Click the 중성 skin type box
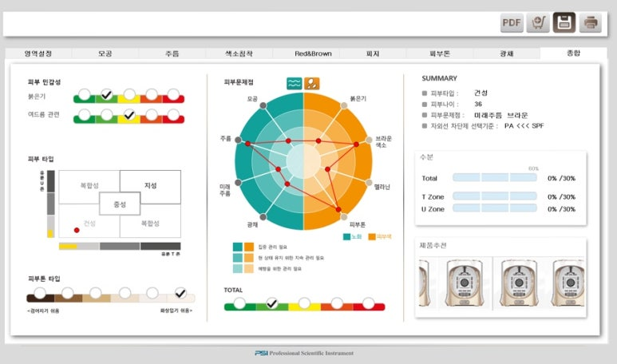 [x=120, y=204]
